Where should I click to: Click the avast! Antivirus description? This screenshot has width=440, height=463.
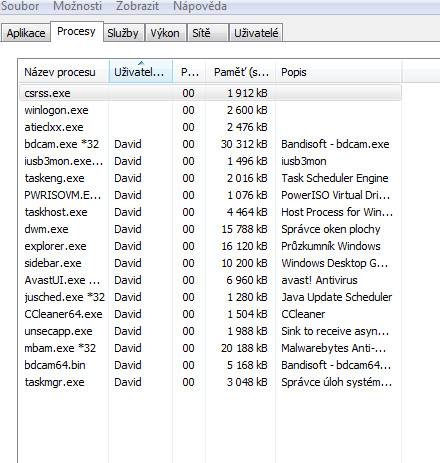coord(319,280)
